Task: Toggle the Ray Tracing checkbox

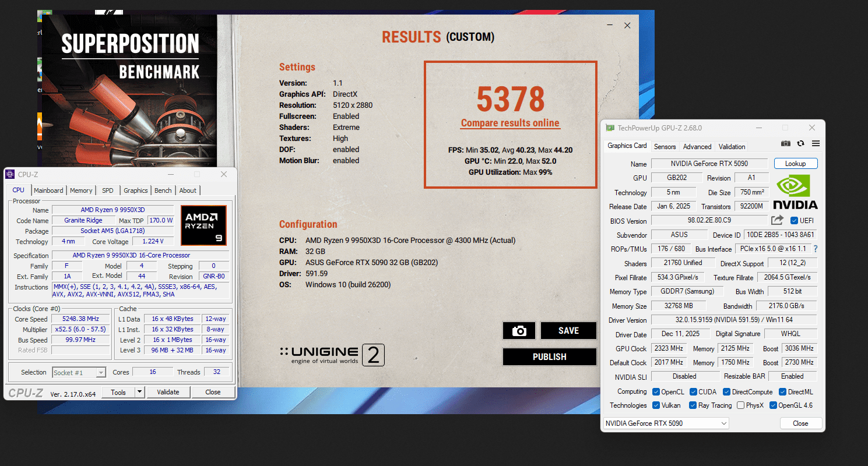Action: [x=693, y=405]
